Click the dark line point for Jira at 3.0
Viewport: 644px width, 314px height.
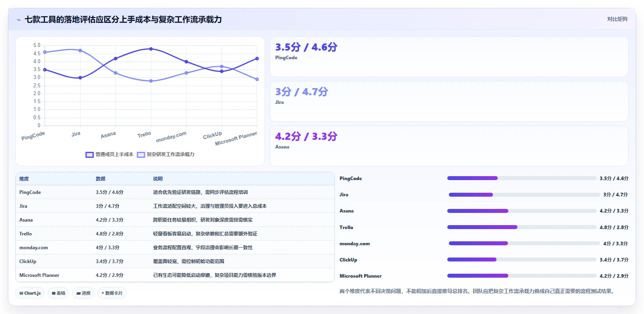pos(80,78)
